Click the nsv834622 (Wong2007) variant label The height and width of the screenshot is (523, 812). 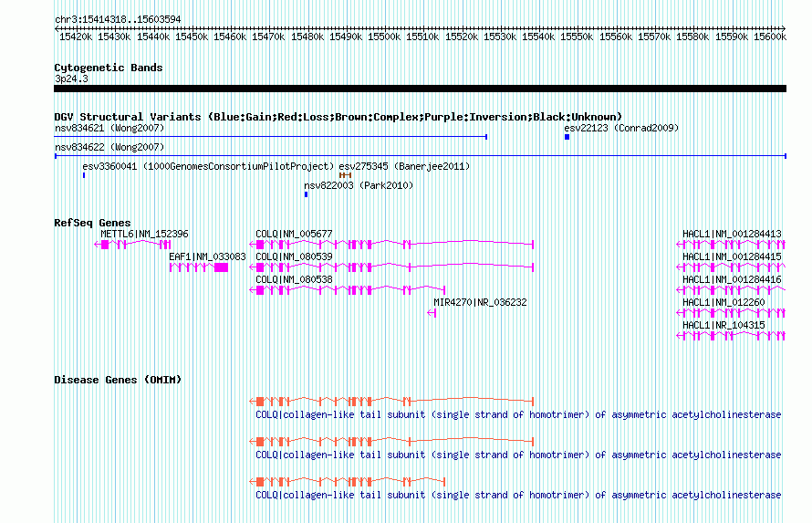(x=109, y=147)
